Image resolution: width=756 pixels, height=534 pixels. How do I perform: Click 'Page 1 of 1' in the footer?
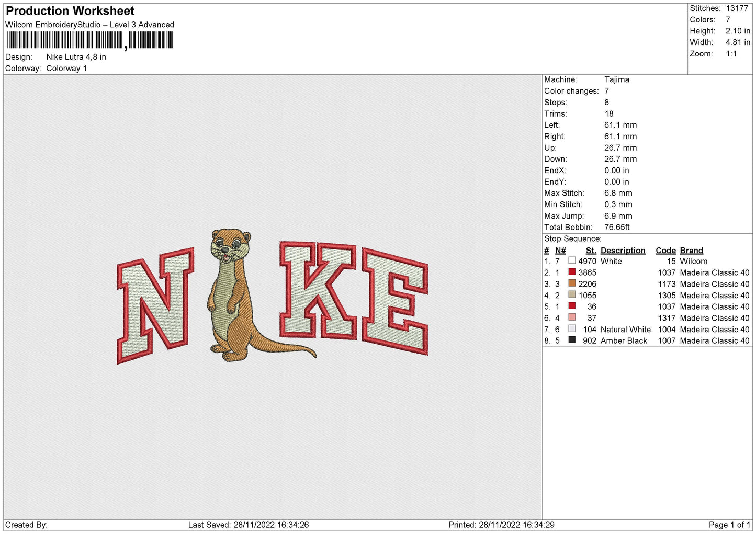729,525
